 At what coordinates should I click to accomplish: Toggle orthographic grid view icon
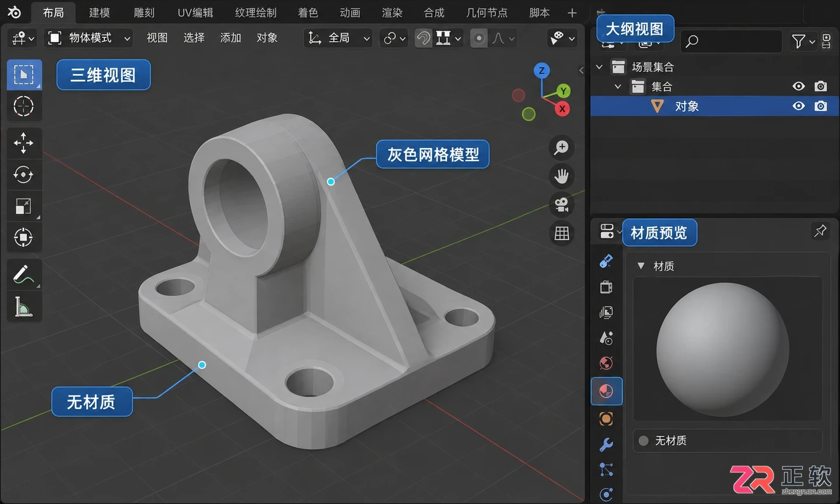tap(562, 233)
